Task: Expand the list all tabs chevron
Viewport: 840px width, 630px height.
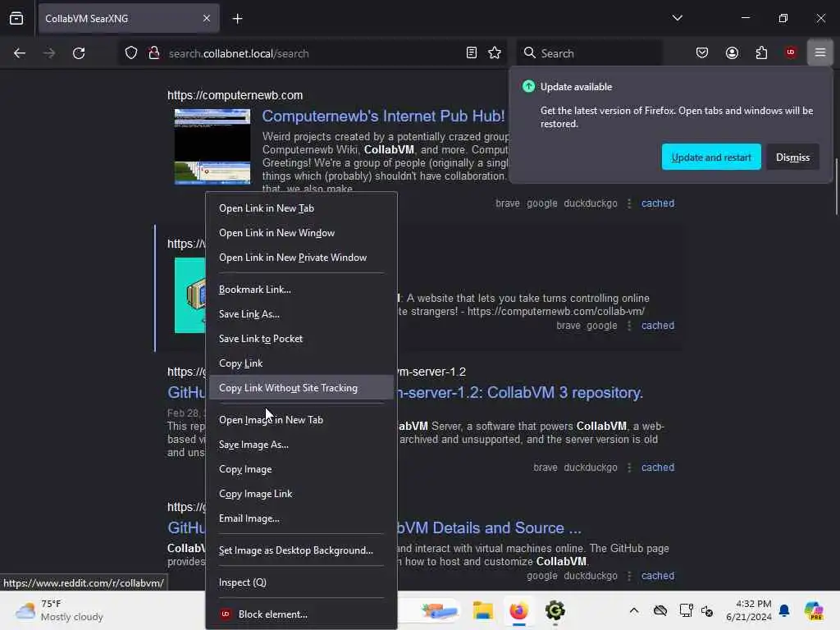Action: pos(678,18)
